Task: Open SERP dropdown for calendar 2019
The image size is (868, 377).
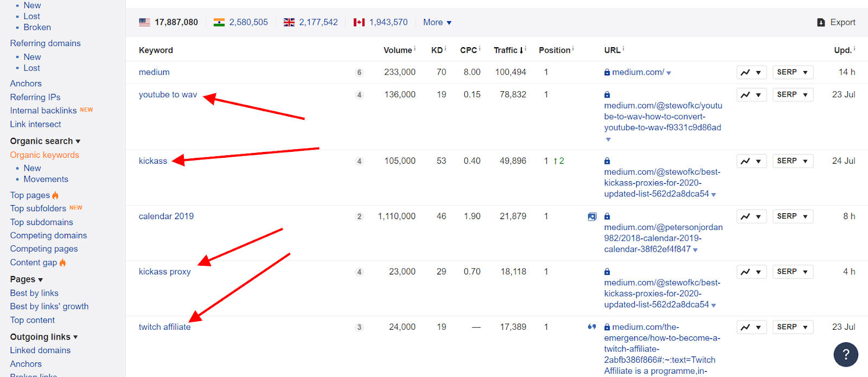Action: (x=793, y=216)
